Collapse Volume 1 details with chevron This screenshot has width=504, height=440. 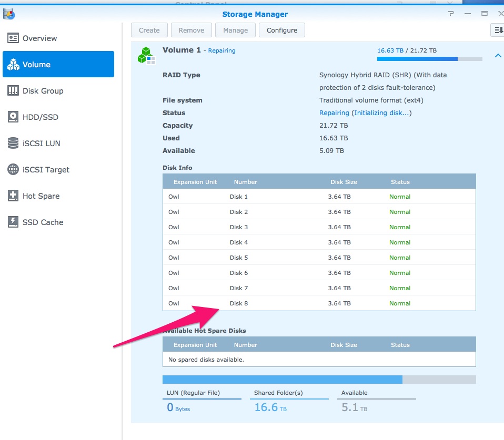pos(498,56)
